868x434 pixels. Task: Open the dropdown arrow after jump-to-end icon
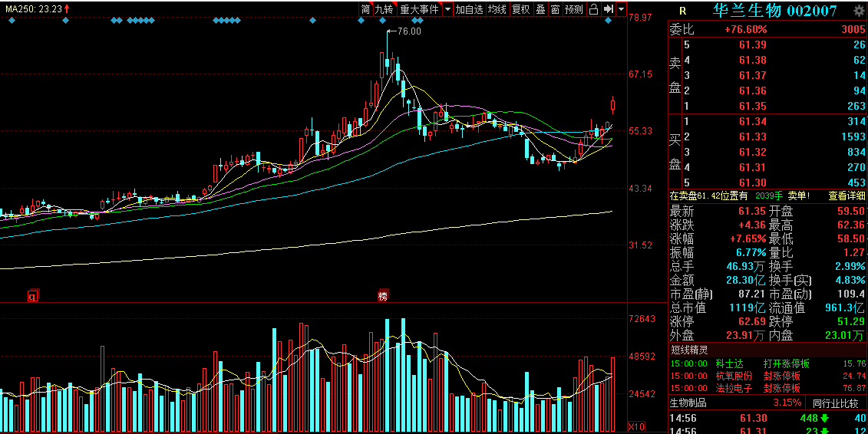[x=621, y=9]
